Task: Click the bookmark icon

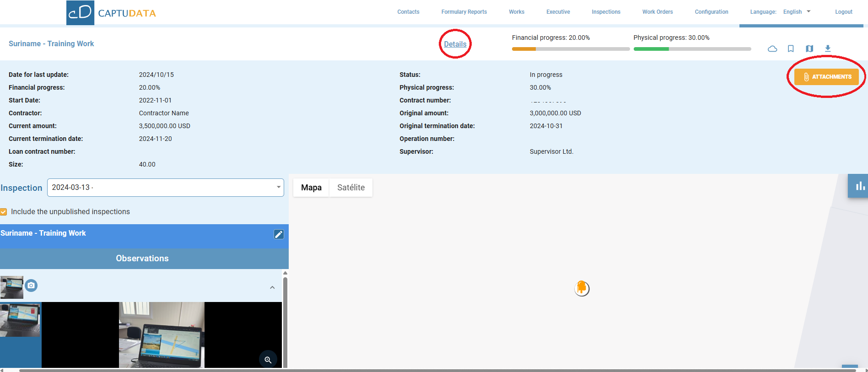Action: coord(791,49)
